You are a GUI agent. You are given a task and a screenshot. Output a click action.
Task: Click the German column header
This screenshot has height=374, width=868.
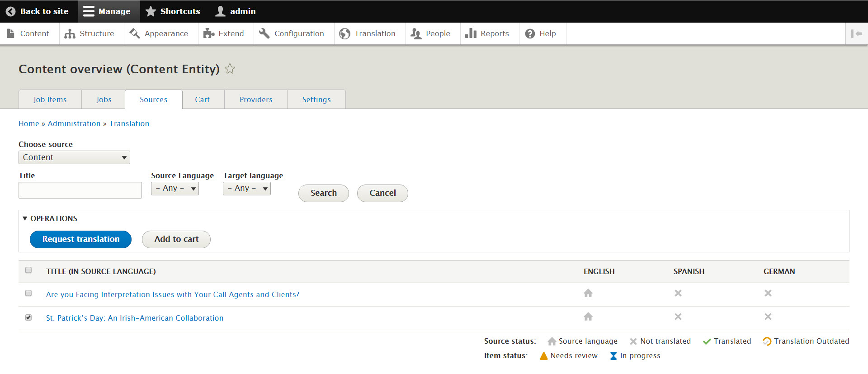click(779, 271)
